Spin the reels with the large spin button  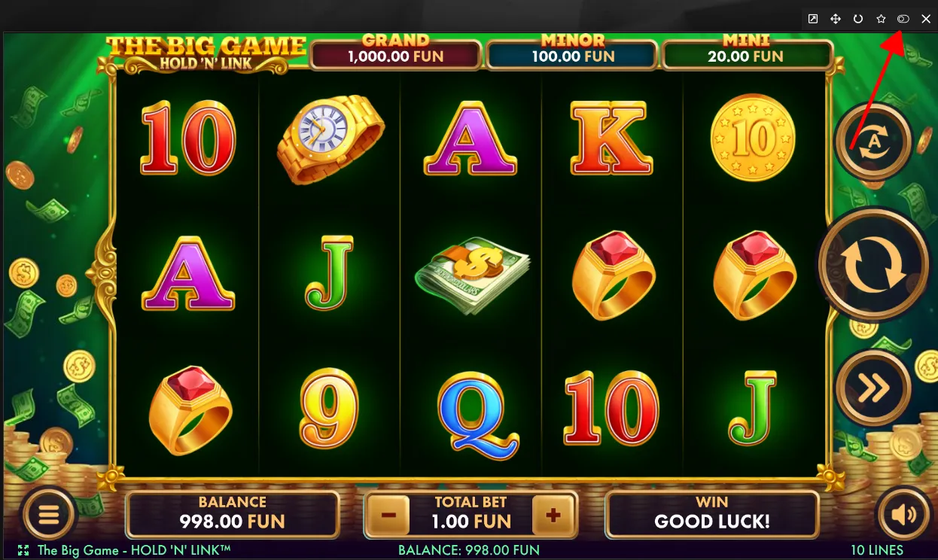873,265
